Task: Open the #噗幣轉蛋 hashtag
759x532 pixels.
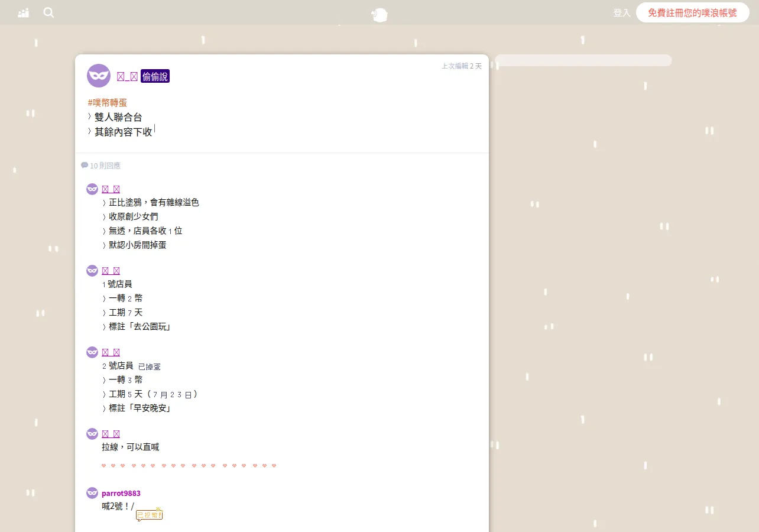Action: click(x=108, y=103)
